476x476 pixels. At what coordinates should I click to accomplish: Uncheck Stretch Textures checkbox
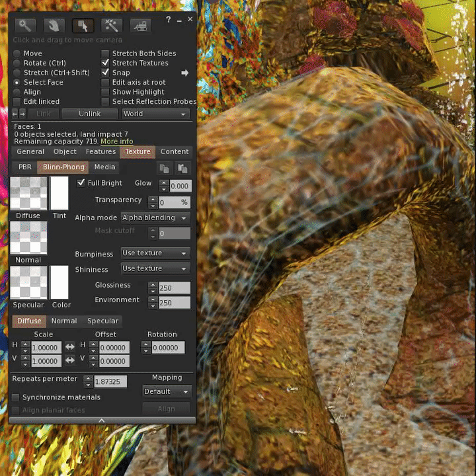[x=105, y=63]
